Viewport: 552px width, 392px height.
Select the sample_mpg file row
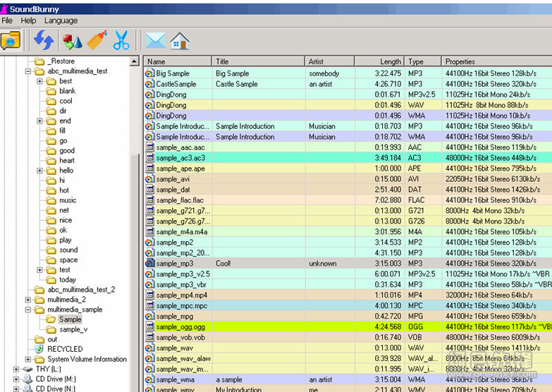click(x=348, y=317)
